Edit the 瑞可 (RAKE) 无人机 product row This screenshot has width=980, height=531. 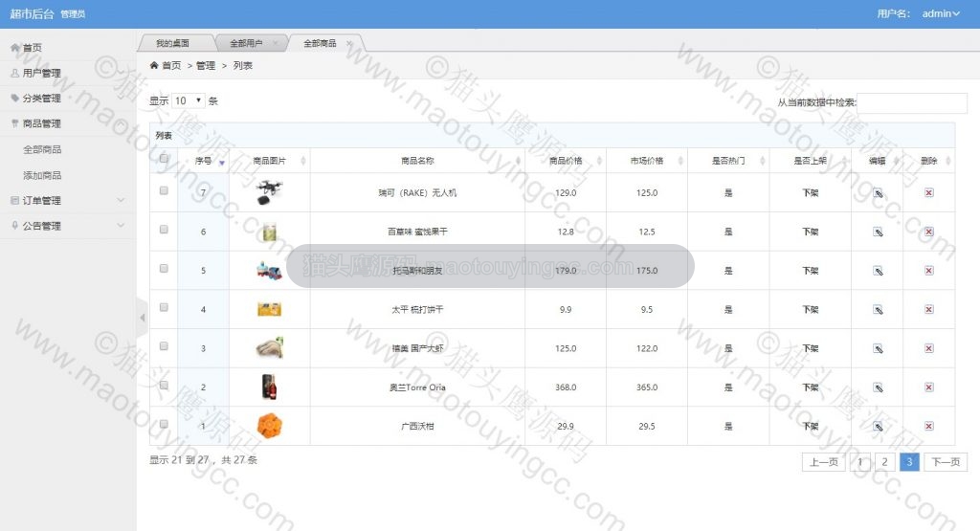tap(878, 193)
